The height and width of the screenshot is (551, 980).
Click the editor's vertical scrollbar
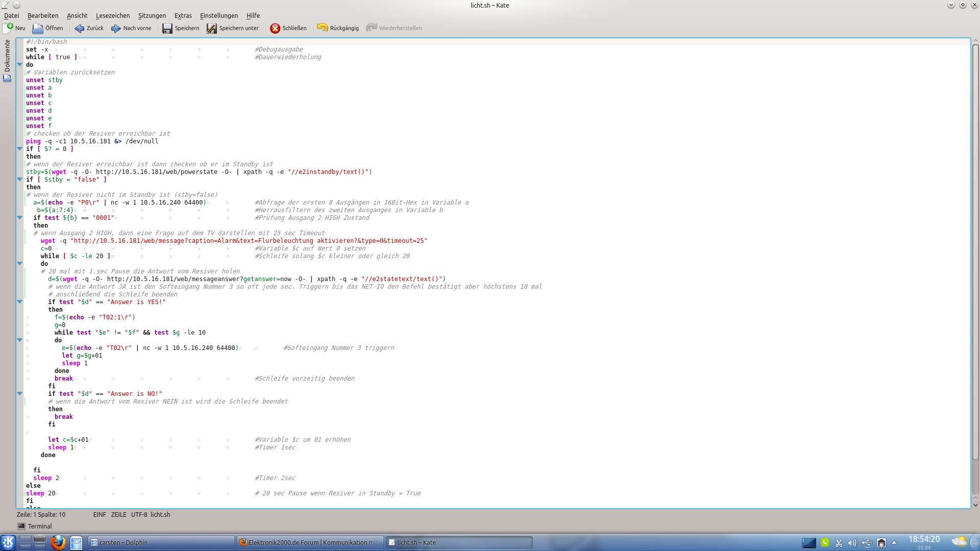[x=975, y=255]
